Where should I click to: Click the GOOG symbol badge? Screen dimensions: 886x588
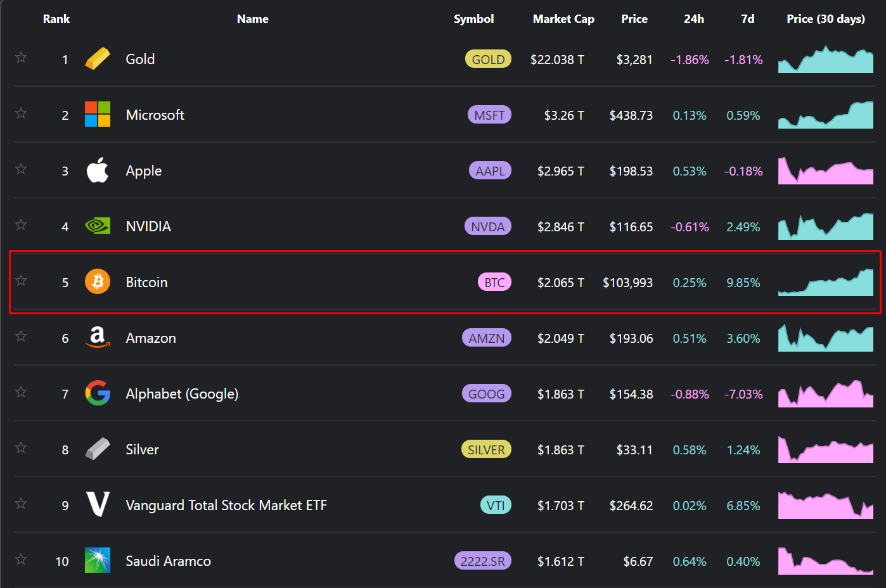487,393
